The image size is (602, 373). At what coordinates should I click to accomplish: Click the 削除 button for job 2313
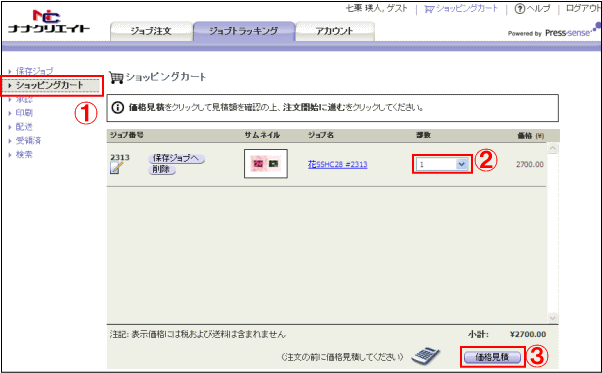click(x=162, y=170)
